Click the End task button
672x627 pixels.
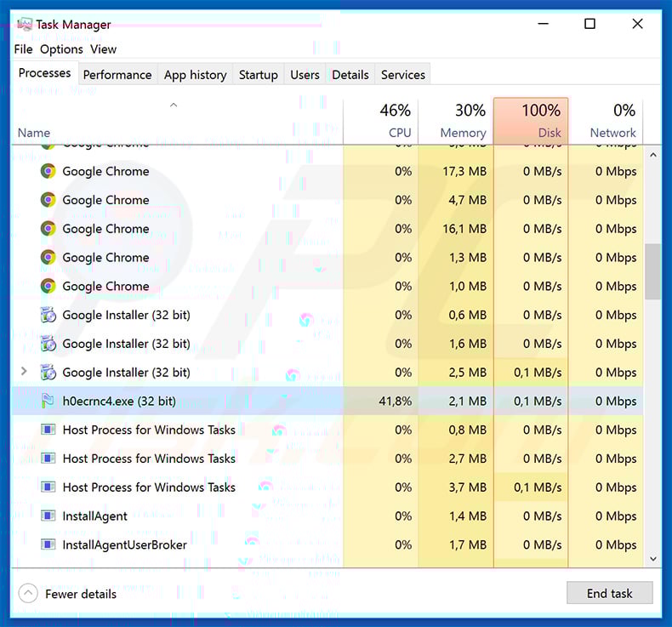[x=609, y=593]
